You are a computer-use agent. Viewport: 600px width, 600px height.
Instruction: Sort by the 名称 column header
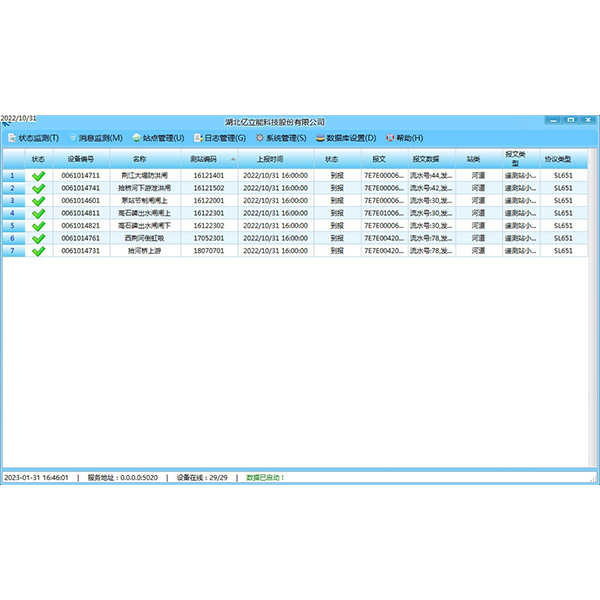pos(145,159)
